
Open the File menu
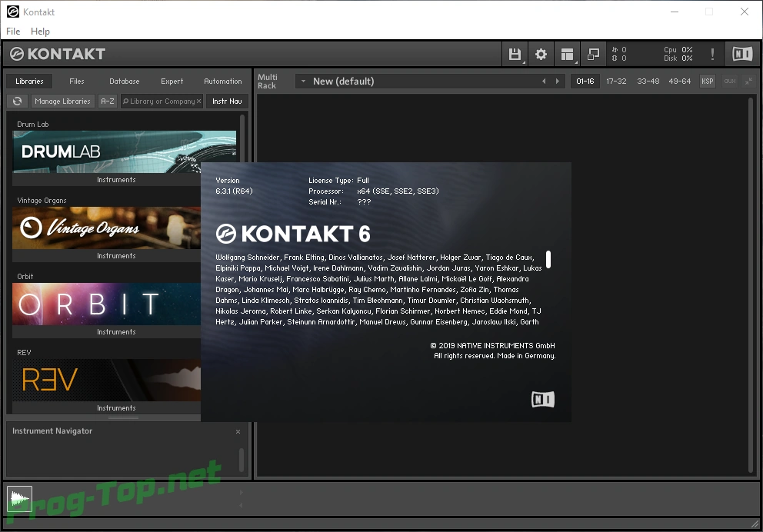pos(13,31)
